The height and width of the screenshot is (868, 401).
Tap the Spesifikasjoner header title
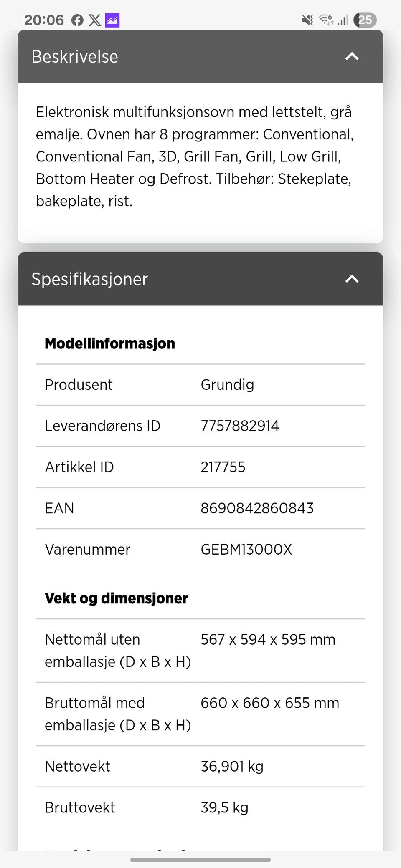coord(90,279)
